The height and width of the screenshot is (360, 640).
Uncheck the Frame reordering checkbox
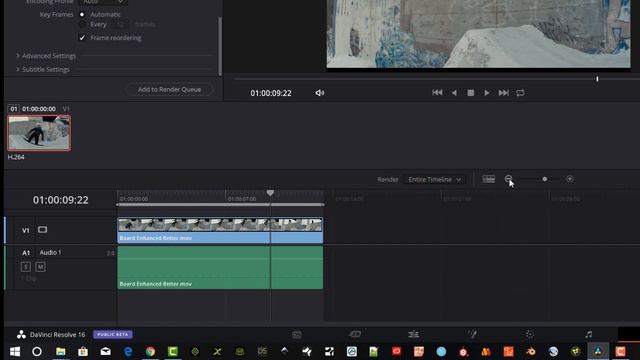pos(82,38)
